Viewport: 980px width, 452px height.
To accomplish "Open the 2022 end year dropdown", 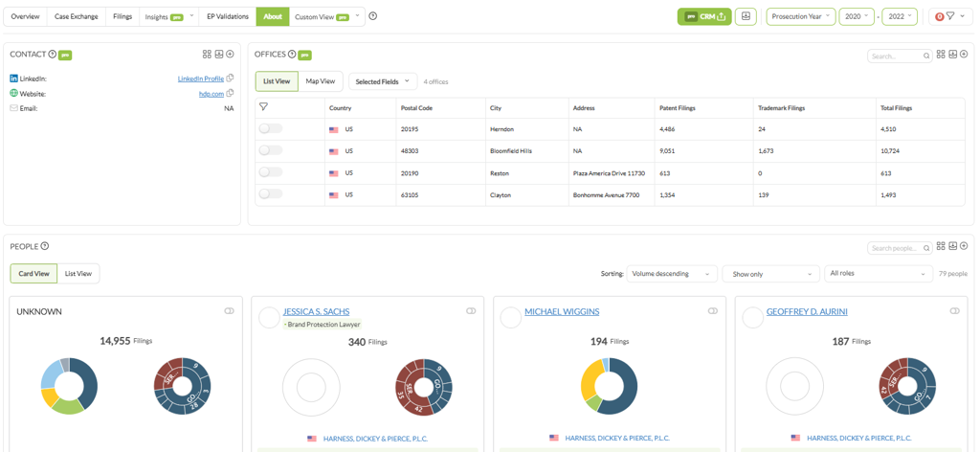I will click(900, 16).
